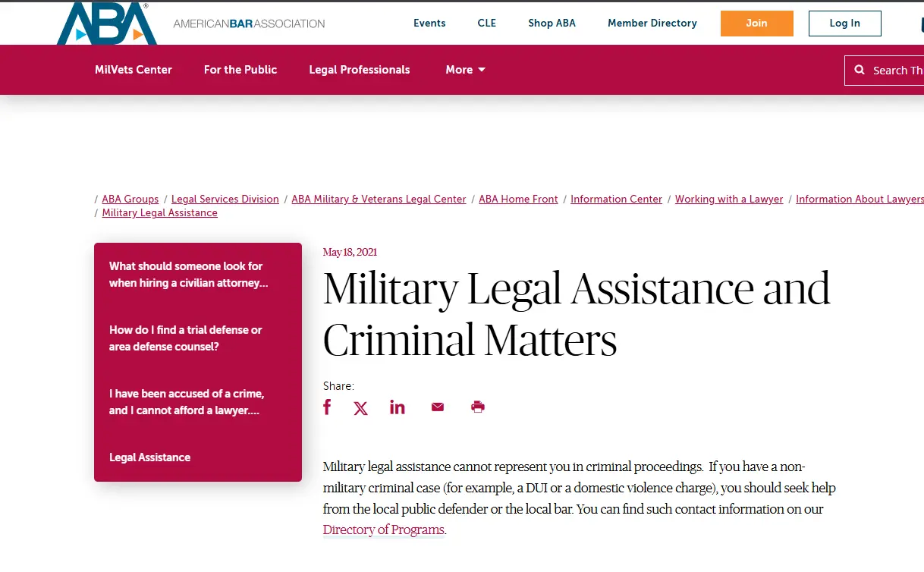The height and width of the screenshot is (572, 924).
Task: Select For the Public nav item
Action: [240, 70]
